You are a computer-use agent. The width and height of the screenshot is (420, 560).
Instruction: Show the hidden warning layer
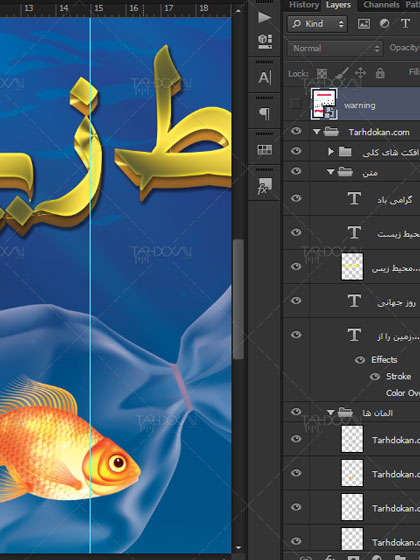click(296, 104)
